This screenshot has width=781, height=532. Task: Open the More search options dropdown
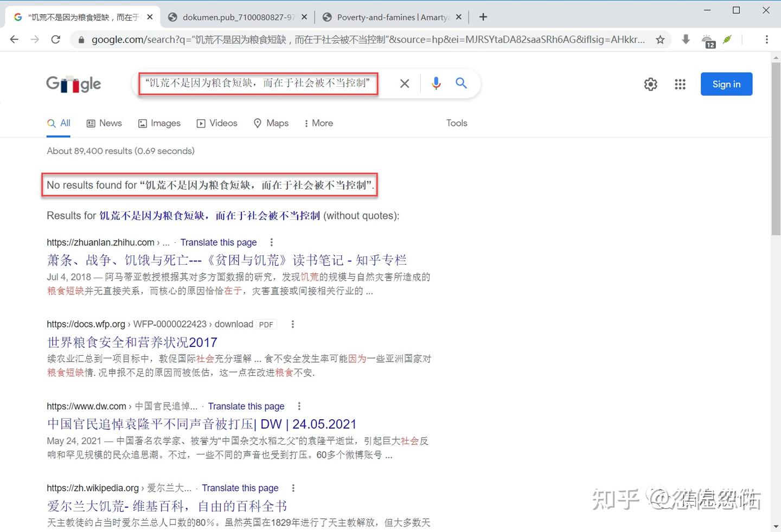(318, 123)
